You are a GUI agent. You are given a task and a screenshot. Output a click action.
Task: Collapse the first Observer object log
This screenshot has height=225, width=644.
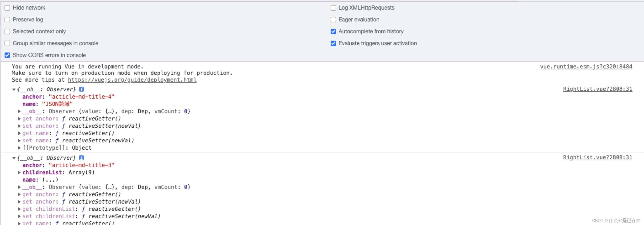point(14,90)
